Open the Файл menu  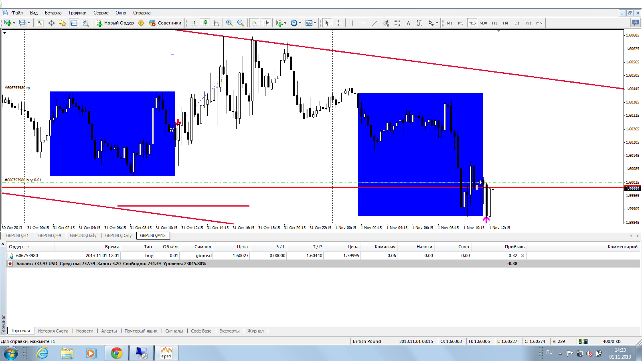[17, 13]
